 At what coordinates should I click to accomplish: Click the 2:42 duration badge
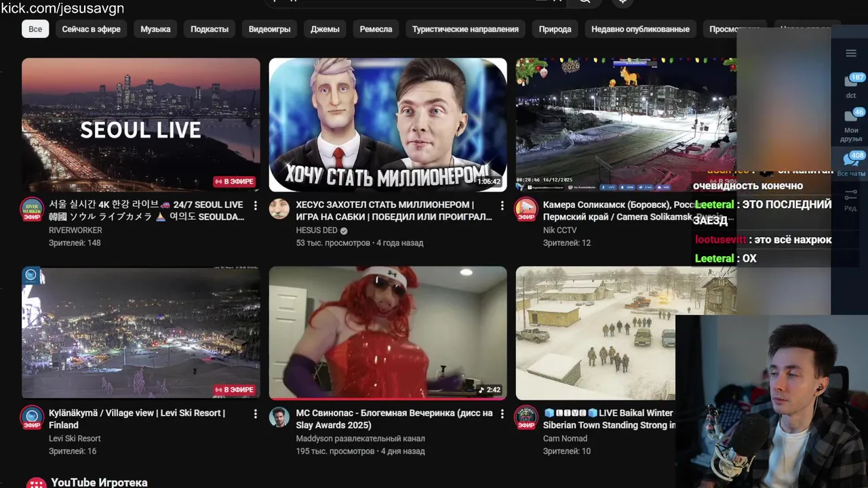coord(490,390)
